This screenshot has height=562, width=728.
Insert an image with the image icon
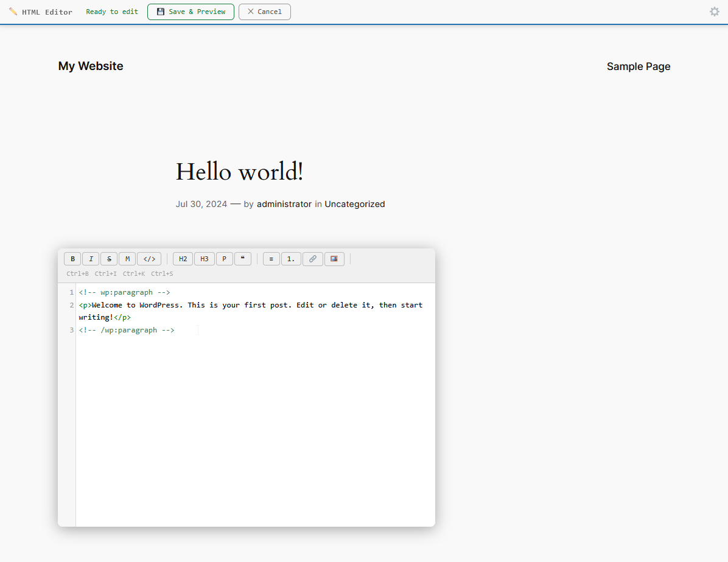(334, 259)
